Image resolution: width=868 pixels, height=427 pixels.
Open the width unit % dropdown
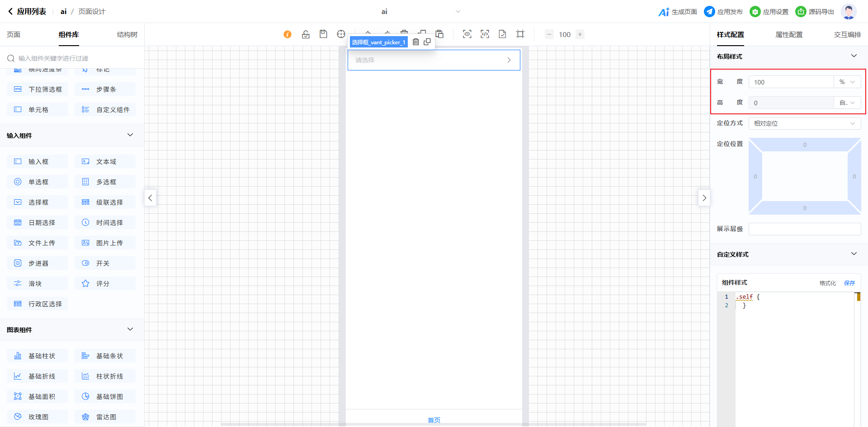click(x=847, y=82)
